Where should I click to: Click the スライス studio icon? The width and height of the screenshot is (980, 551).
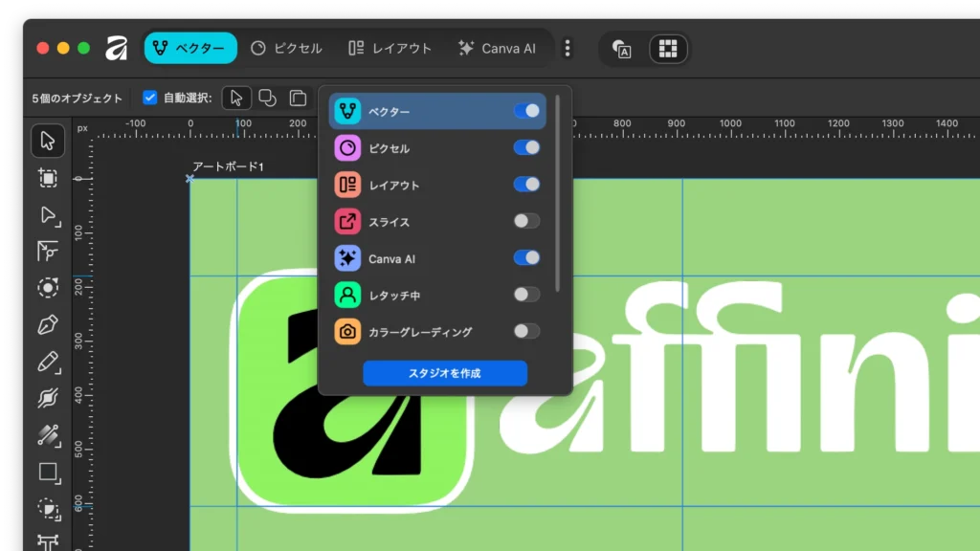347,222
